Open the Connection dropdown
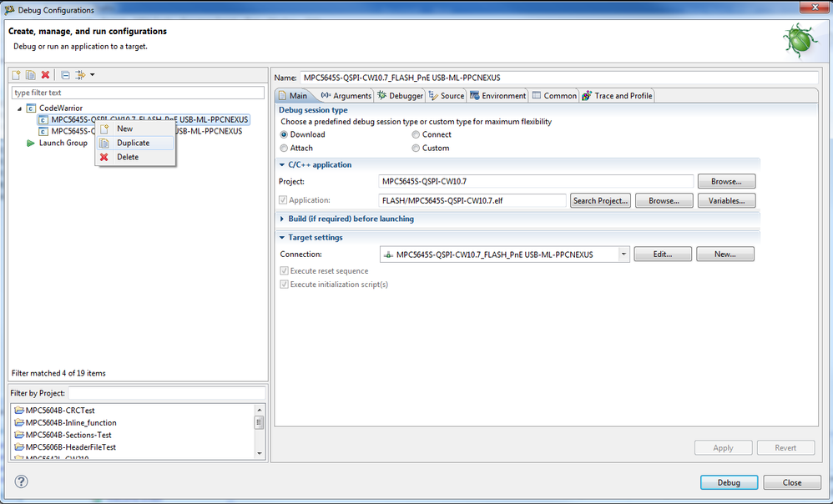The image size is (833, 504). pyautogui.click(x=623, y=255)
